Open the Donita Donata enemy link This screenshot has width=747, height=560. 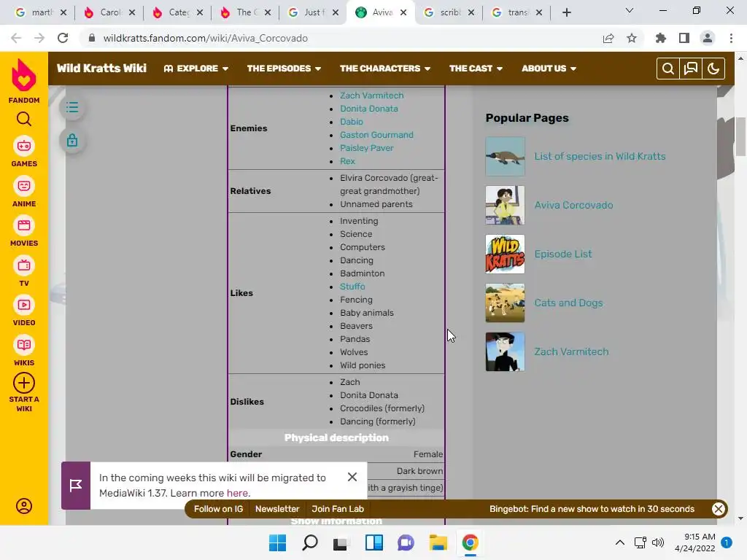368,109
